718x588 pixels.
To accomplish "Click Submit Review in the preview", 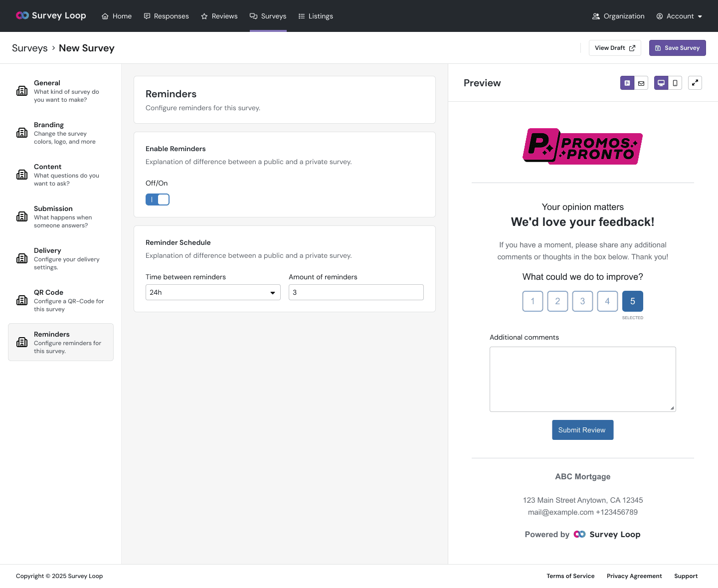I will [x=582, y=430].
